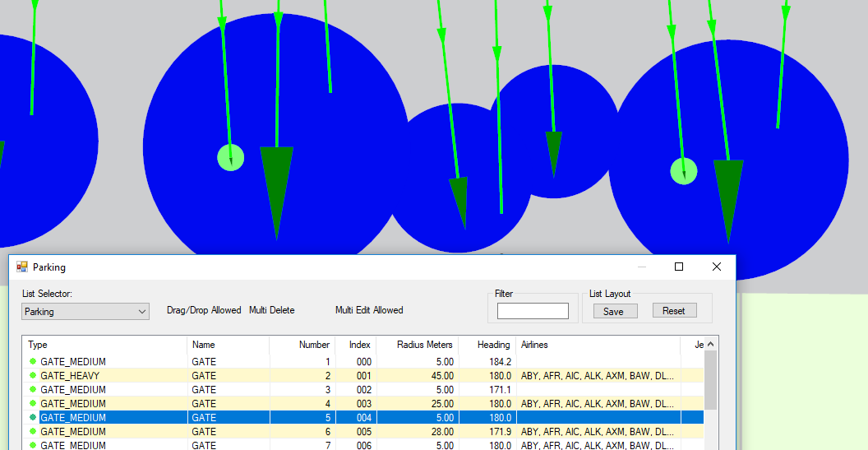Screen dimensions: 868x450
Task: Sort by the Radius Meters column header
Action: point(425,345)
